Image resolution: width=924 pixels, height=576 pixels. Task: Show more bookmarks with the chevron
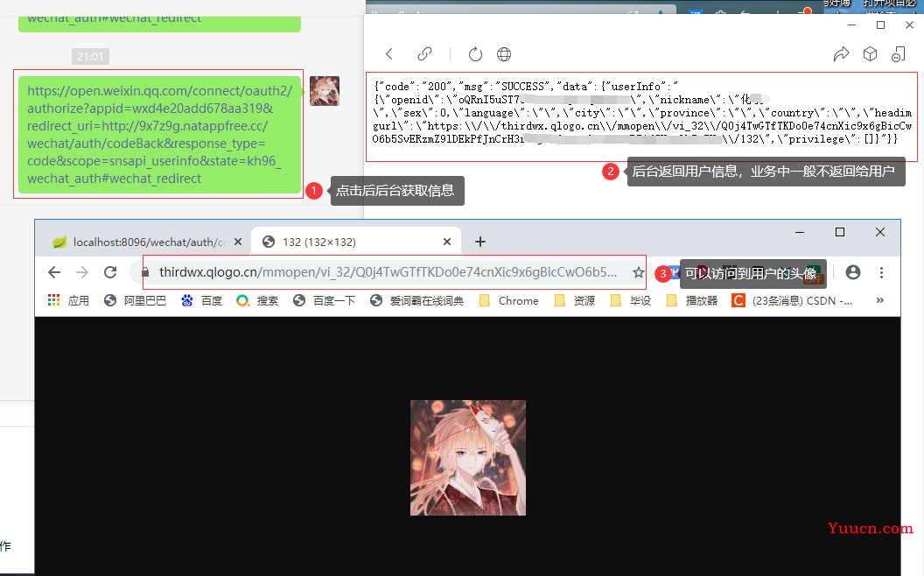[x=879, y=300]
